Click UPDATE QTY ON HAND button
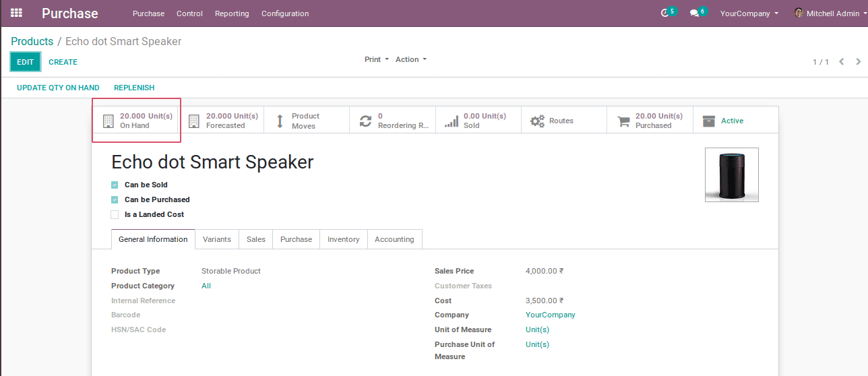The width and height of the screenshot is (868, 376). coord(58,88)
